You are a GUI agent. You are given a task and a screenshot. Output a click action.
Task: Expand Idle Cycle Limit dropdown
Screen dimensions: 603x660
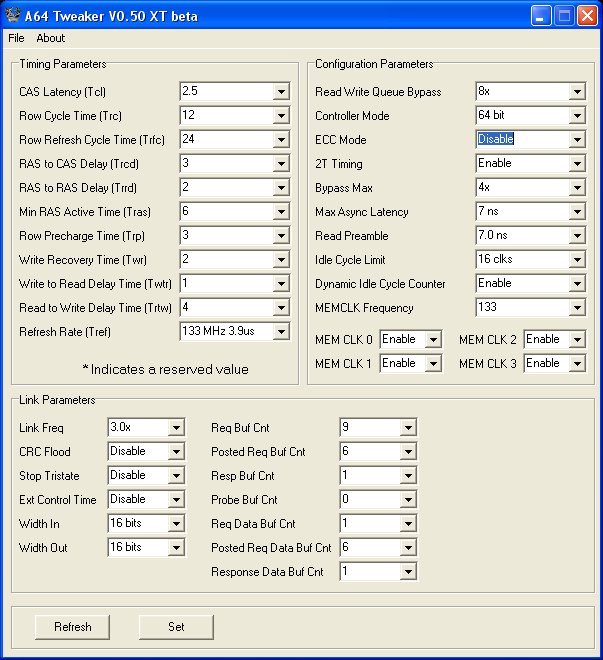577,259
